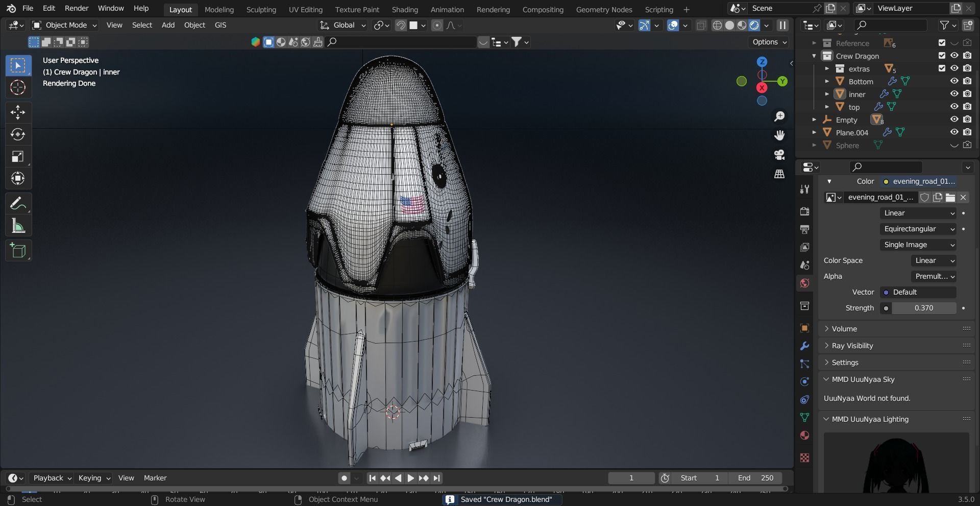Switch to rendered viewport shading
This screenshot has width=980, height=506.
tap(754, 26)
